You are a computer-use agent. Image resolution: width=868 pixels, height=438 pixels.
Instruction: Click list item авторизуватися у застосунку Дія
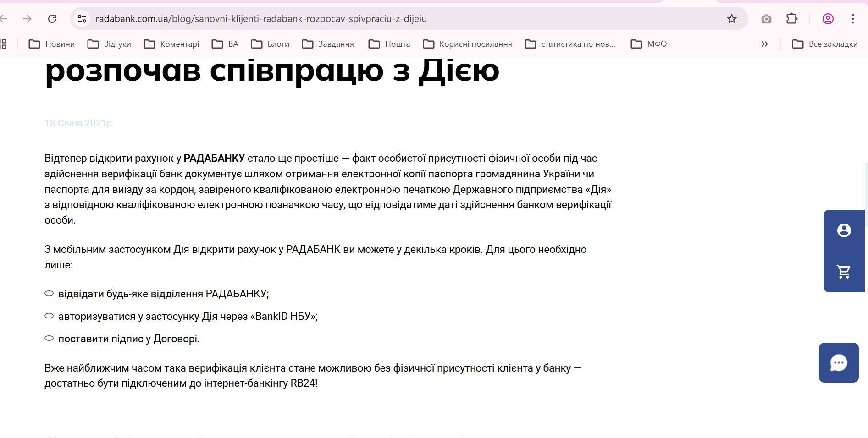(188, 316)
